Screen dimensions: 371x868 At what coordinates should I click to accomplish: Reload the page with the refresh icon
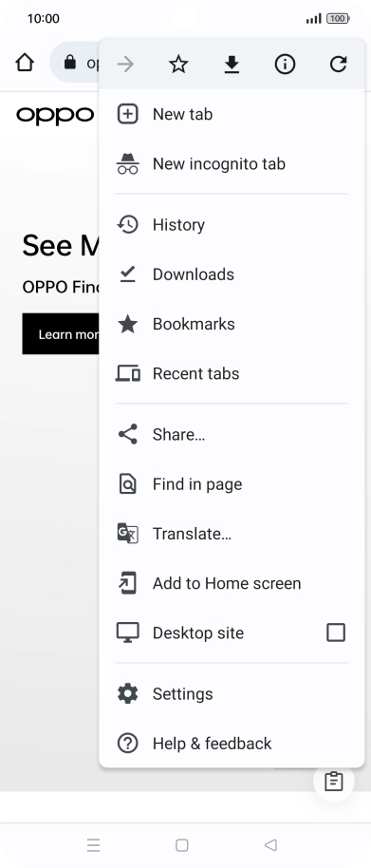tap(338, 65)
